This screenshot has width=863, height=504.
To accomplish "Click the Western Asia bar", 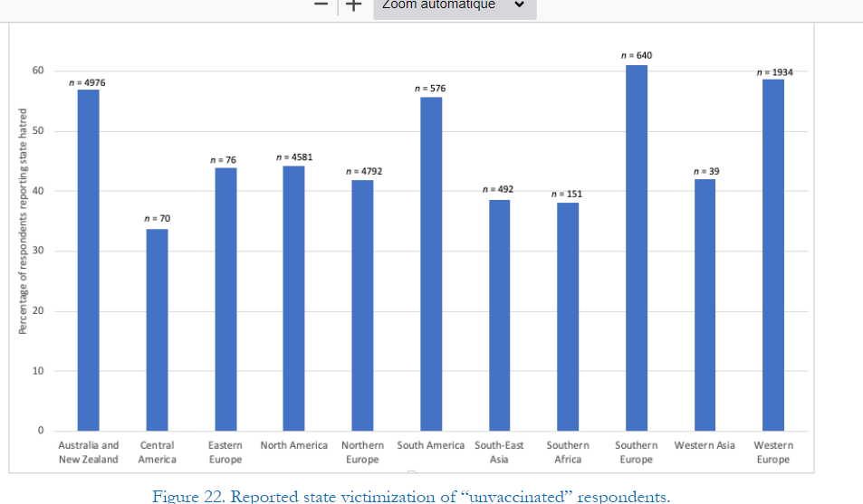I will coord(705,305).
